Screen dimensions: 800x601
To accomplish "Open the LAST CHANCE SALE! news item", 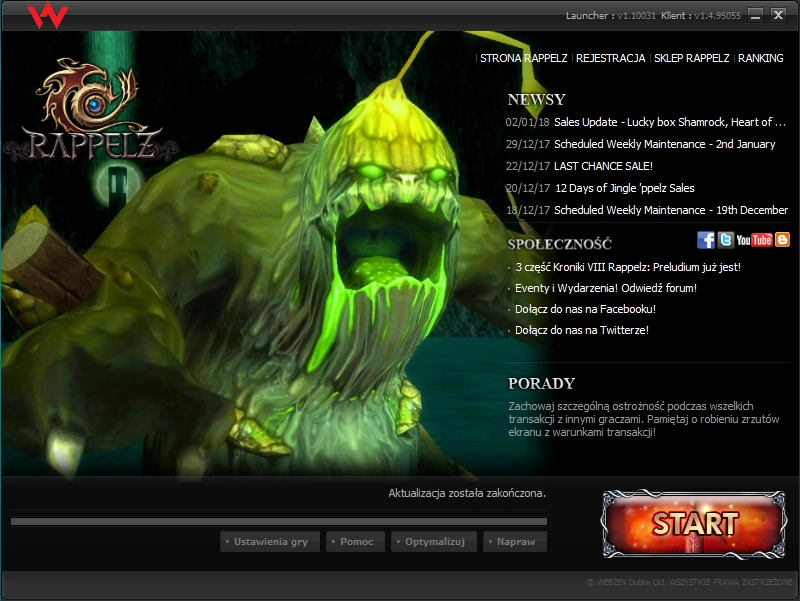I will (603, 166).
